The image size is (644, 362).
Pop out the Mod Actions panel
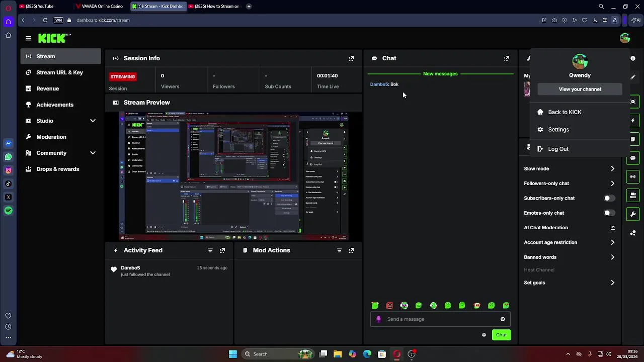(352, 250)
